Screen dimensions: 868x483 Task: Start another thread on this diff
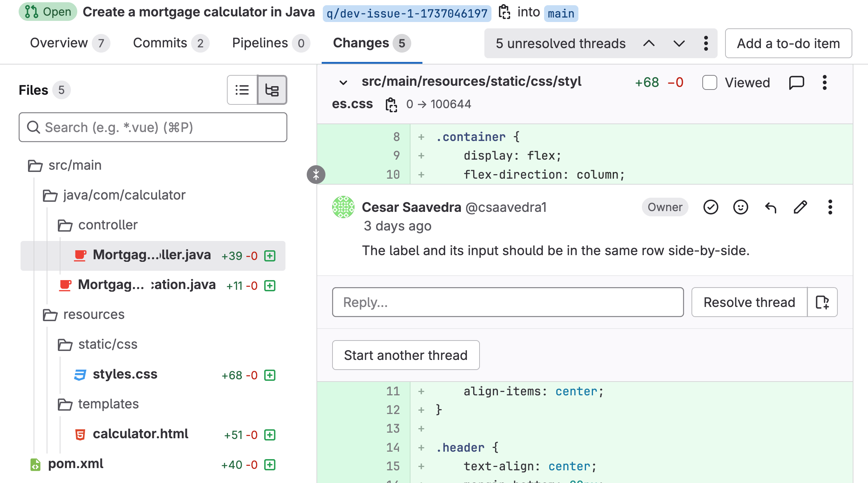406,355
